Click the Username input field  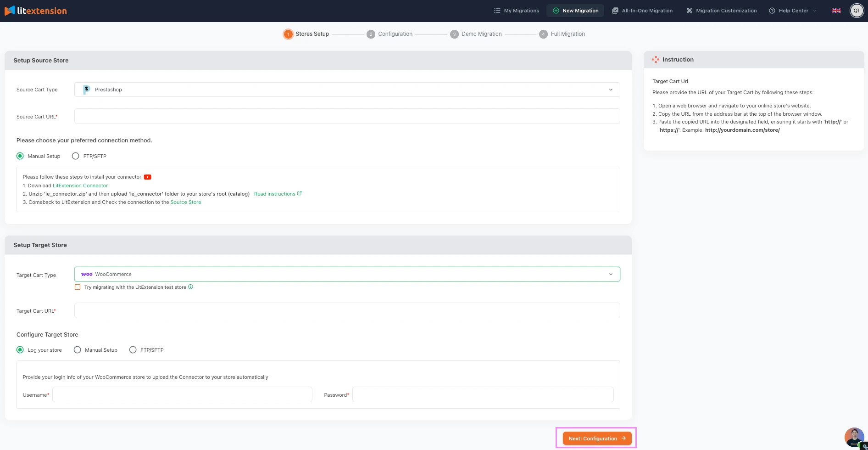182,394
